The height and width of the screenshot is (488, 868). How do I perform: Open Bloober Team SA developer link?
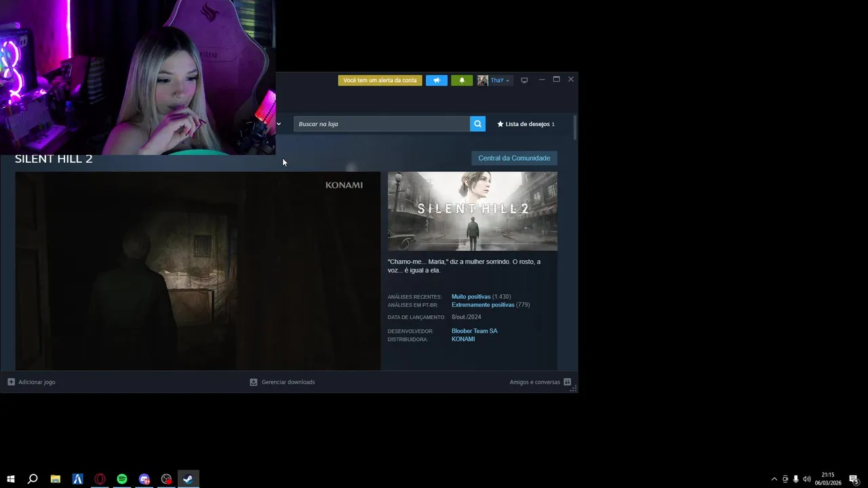click(x=474, y=331)
